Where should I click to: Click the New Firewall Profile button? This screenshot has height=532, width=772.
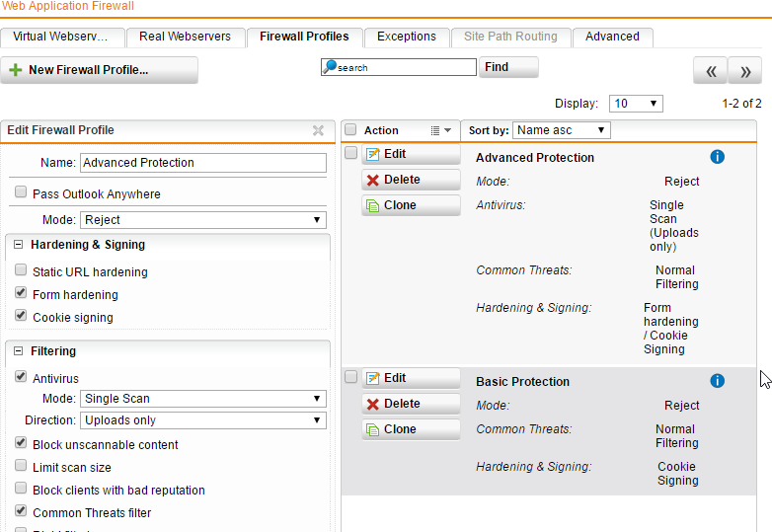point(99,70)
